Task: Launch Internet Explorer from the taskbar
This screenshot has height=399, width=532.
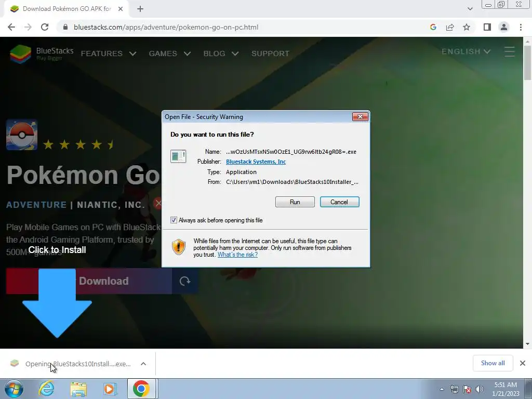Action: (46, 389)
